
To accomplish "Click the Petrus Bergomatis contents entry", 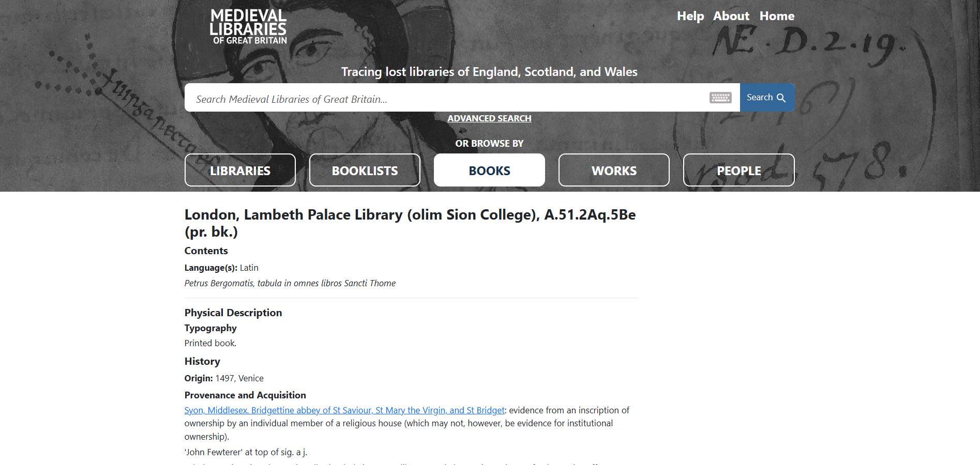I will 290,283.
